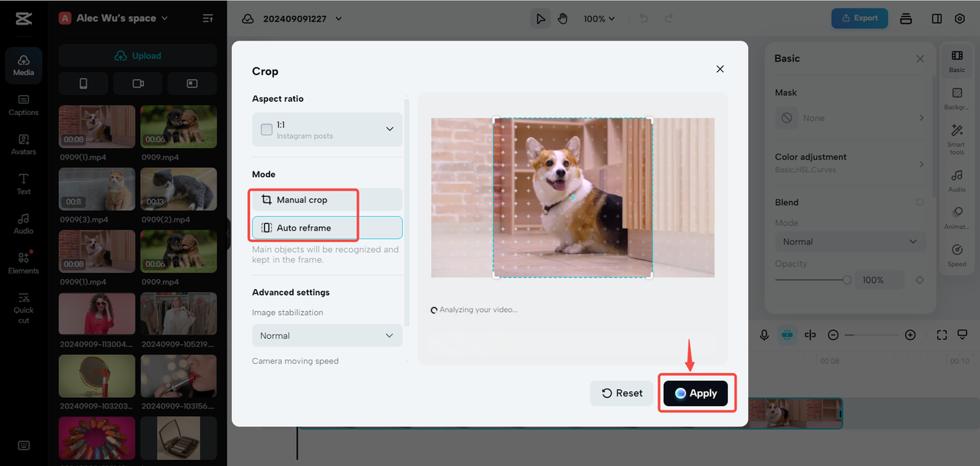Adjust the Opacity slider
The height and width of the screenshot is (466, 980).
coord(812,280)
